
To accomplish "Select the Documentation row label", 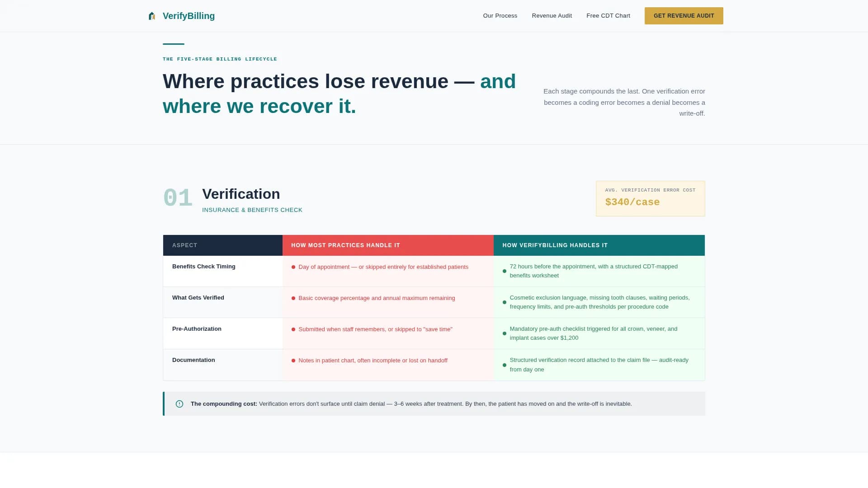I will pyautogui.click(x=193, y=360).
